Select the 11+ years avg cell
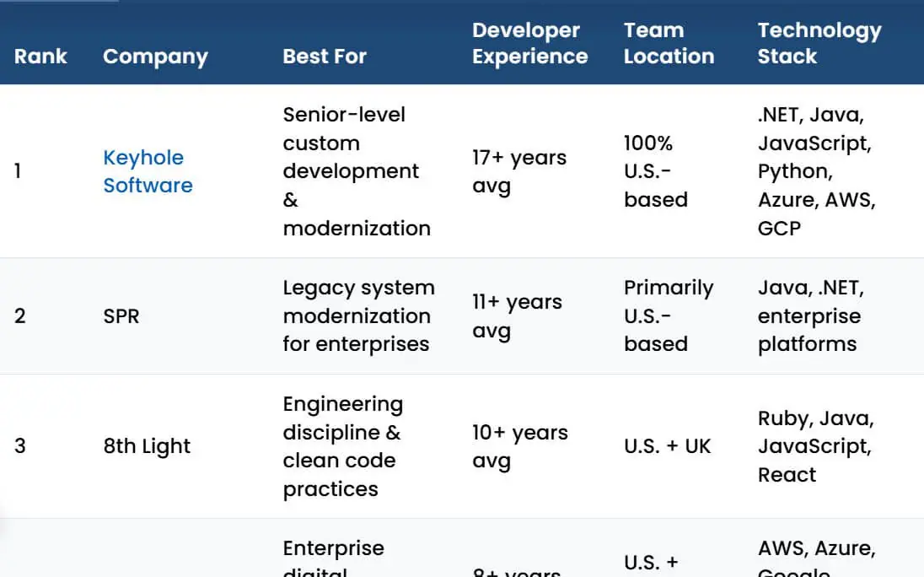Screen dimensions: 924x577 [517, 315]
